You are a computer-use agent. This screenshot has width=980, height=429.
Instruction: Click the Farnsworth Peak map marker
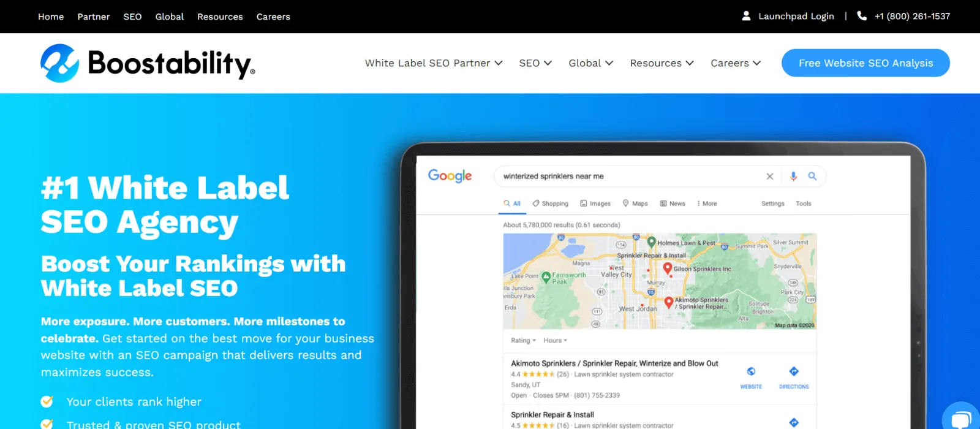click(x=546, y=277)
